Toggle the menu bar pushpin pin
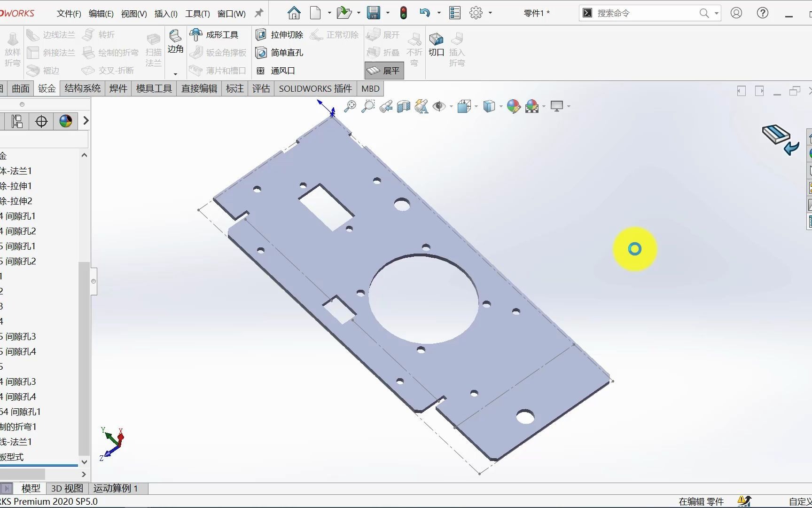812x508 pixels. (x=258, y=13)
